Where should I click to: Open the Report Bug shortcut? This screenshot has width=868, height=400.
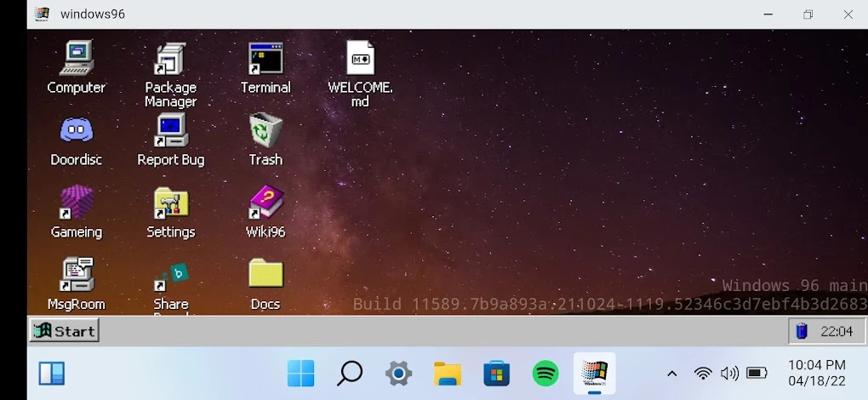click(x=170, y=130)
